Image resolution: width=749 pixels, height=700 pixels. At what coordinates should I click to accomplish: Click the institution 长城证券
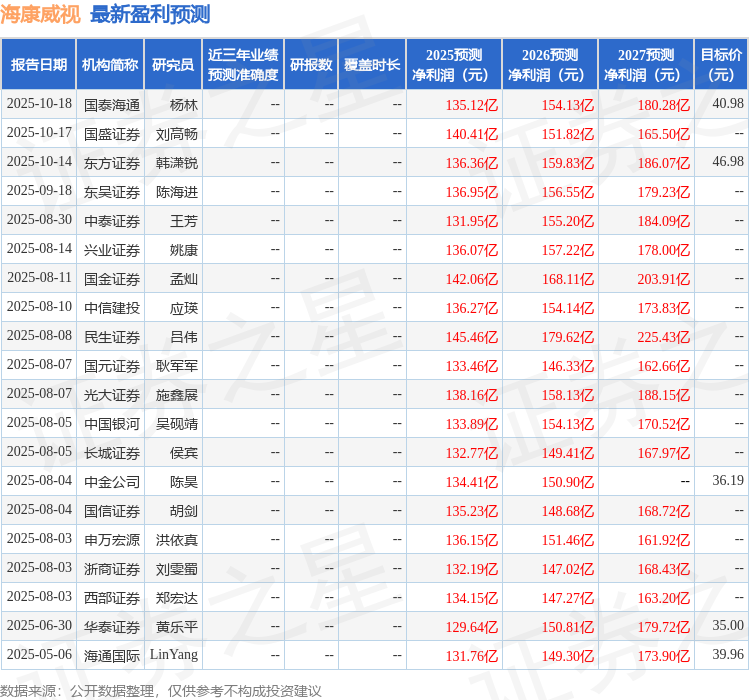[x=112, y=453]
